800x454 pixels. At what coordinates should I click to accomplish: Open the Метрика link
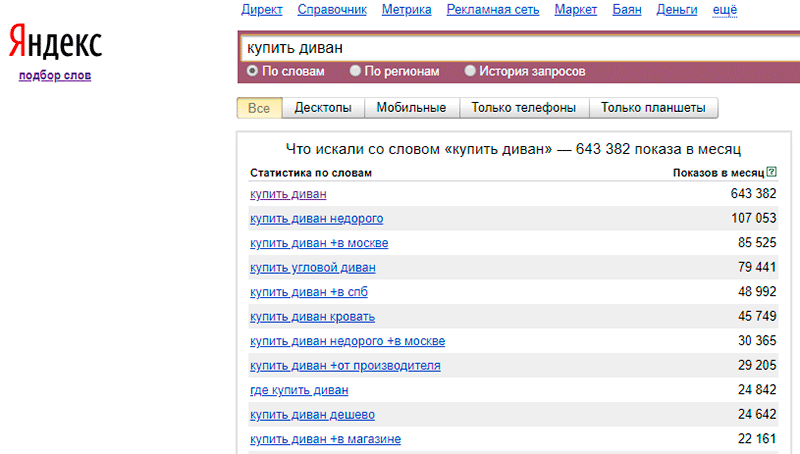point(407,10)
